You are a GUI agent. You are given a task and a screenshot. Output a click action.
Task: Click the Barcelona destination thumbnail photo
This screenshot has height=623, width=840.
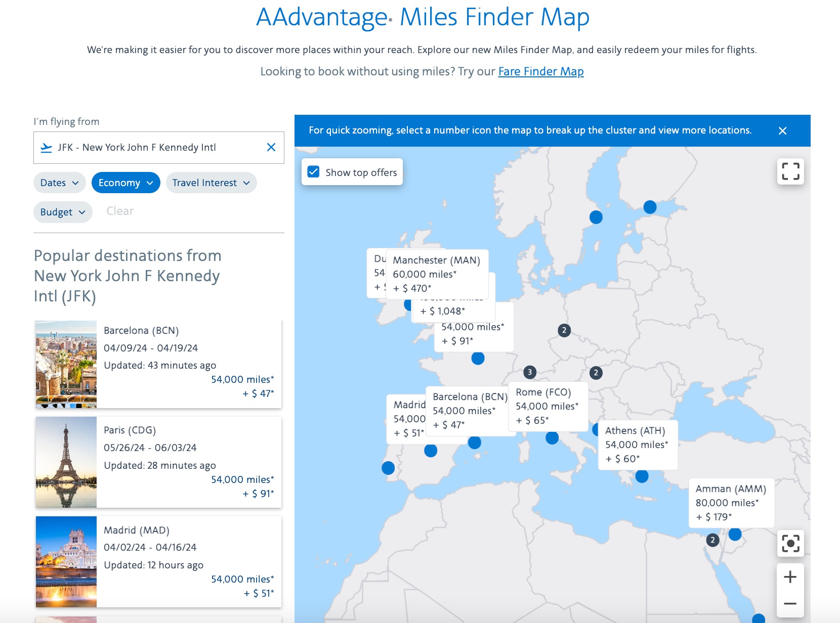click(x=66, y=363)
